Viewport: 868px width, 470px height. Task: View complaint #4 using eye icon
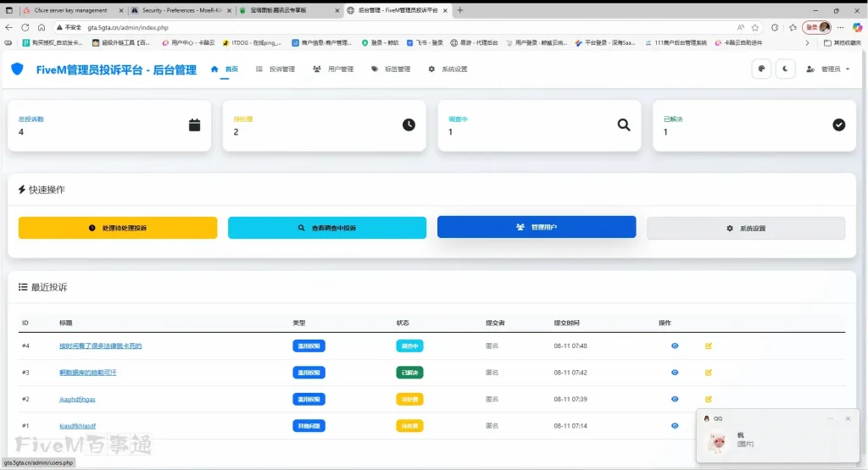coord(675,346)
